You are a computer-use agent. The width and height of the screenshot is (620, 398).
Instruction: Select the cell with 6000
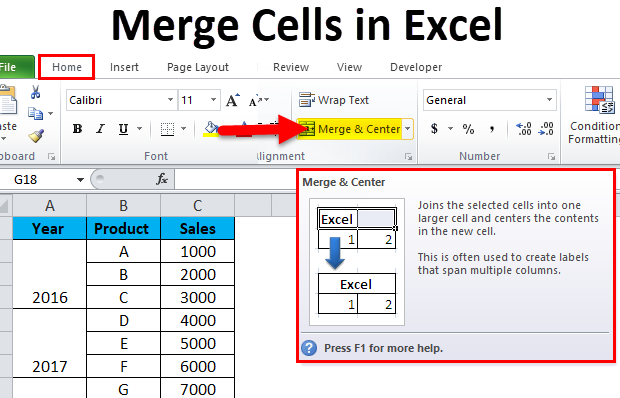coord(198,366)
